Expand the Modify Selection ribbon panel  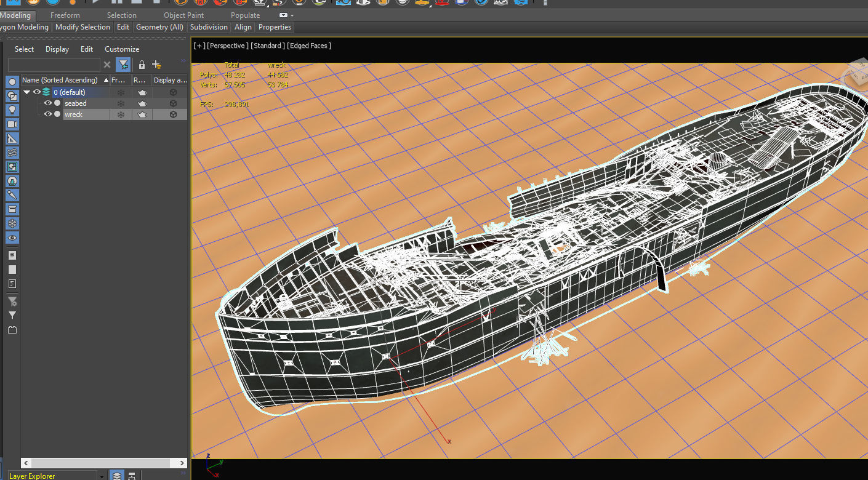82,27
